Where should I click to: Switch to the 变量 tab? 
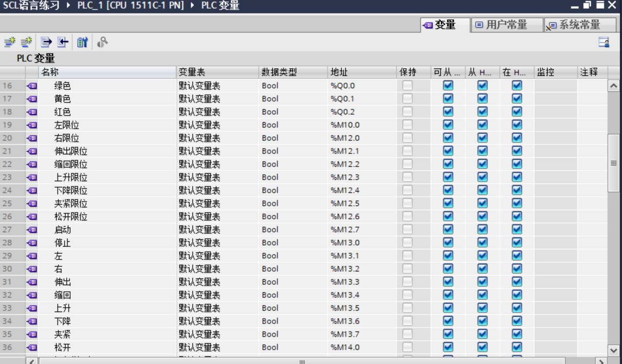445,25
